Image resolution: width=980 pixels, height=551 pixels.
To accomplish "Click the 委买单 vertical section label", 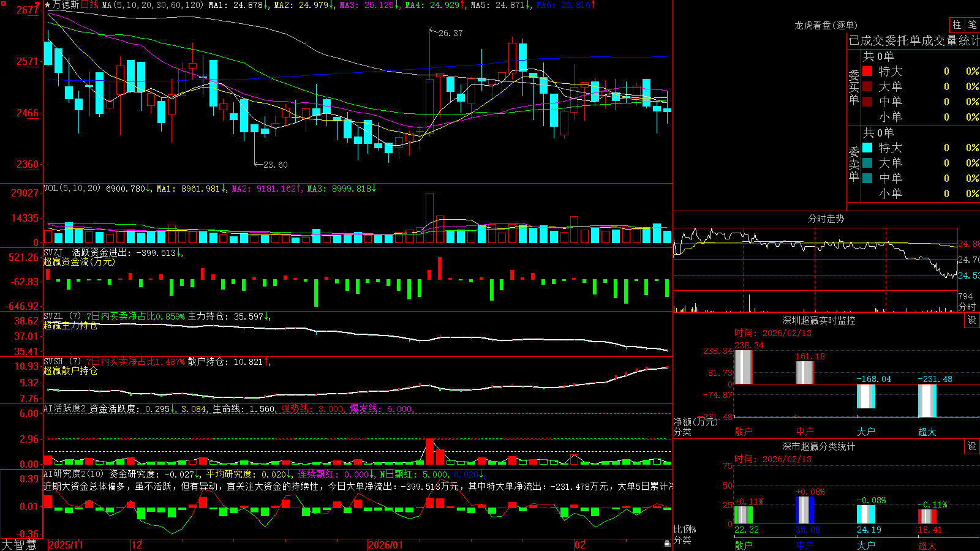I will [854, 88].
